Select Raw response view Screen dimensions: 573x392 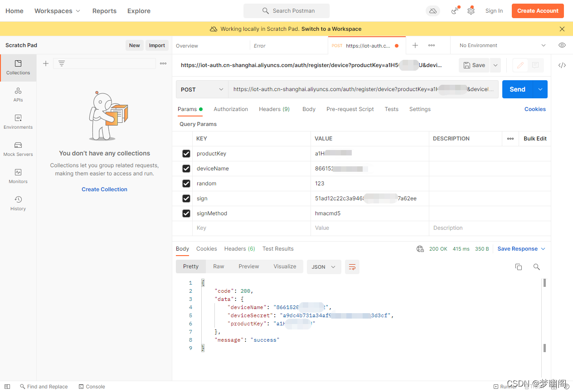(219, 266)
